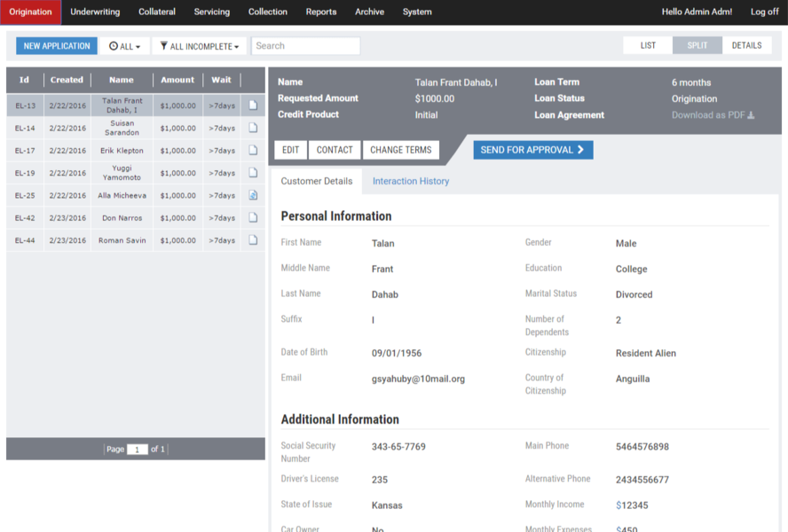Click the Log off link
This screenshot has width=788, height=532.
(764, 12)
